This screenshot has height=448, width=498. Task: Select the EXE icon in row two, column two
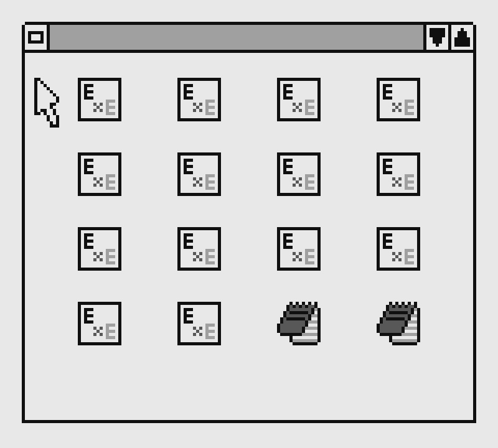(199, 174)
